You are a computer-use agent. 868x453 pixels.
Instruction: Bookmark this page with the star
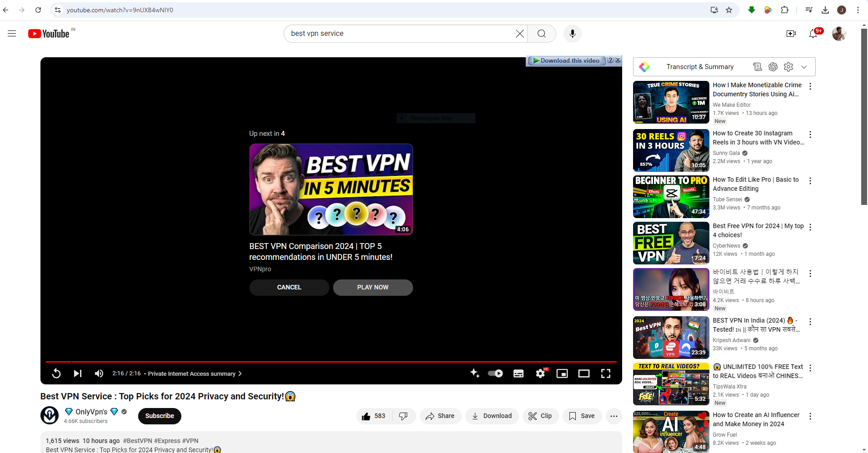(x=729, y=10)
